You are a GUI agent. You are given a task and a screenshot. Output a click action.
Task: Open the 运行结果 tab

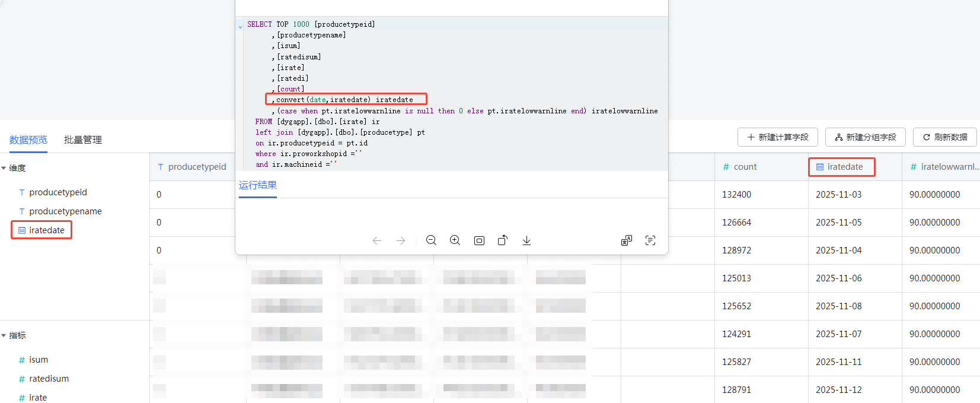(x=258, y=185)
